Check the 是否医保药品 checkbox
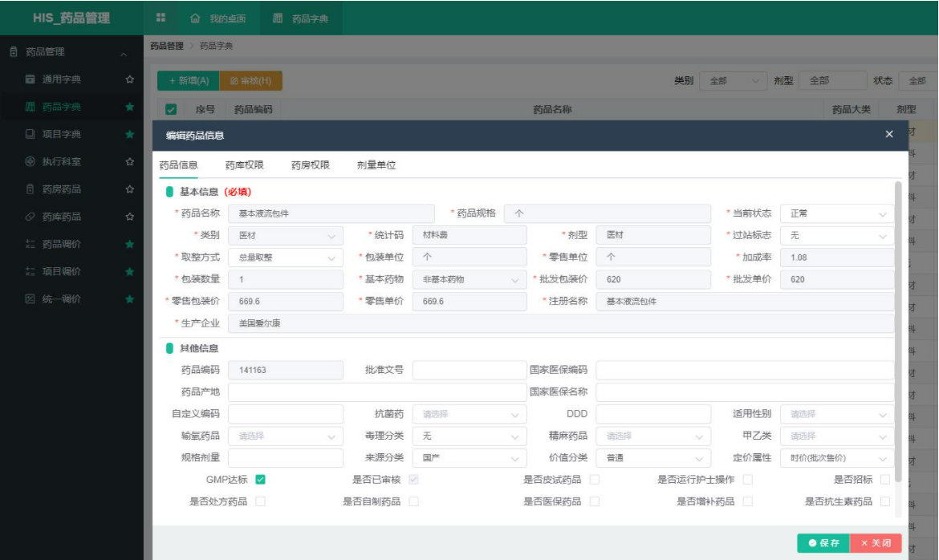The image size is (939, 560). (595, 501)
